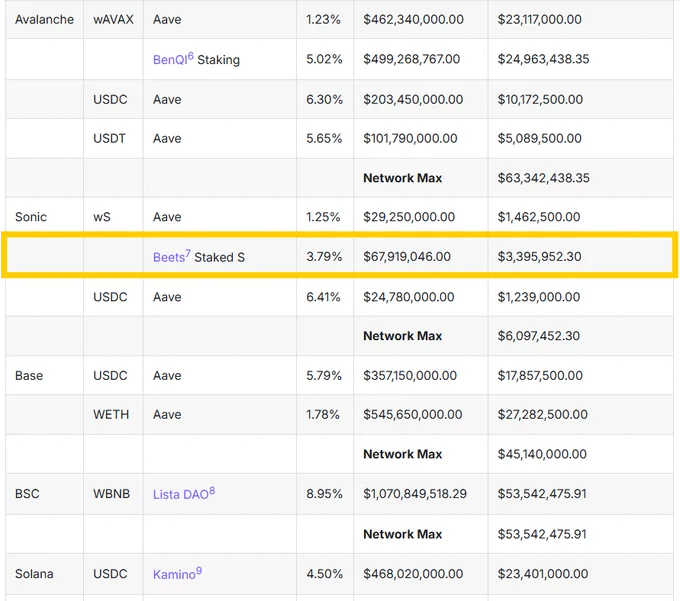This screenshot has width=680, height=601.
Task: Open the Beets link
Action: coord(171,256)
